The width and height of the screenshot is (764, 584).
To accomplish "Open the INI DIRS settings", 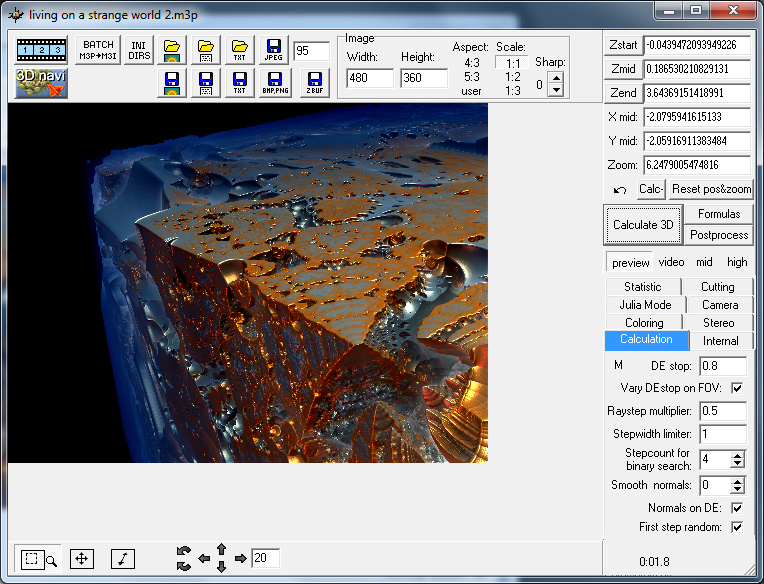I will (138, 50).
